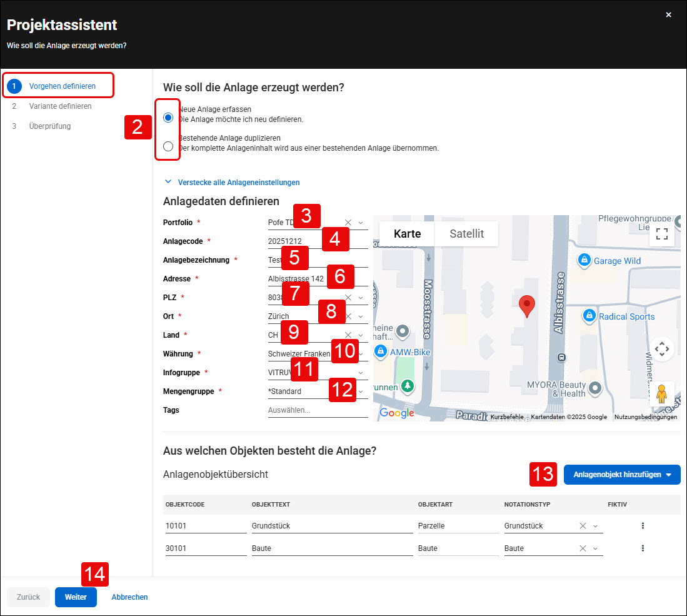Screen dimensions: 687x616
Task: Click the map camera rotation control
Action: [661, 349]
